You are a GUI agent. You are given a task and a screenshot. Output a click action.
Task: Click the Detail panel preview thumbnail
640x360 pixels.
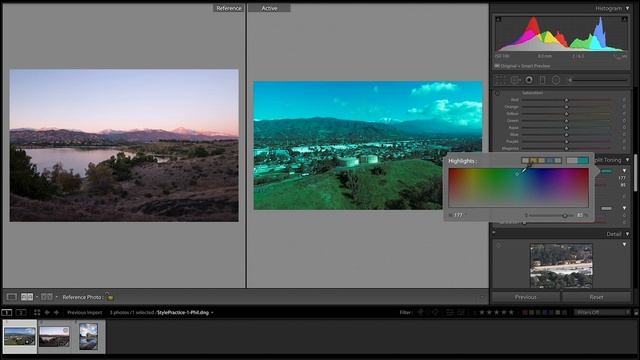tap(561, 266)
